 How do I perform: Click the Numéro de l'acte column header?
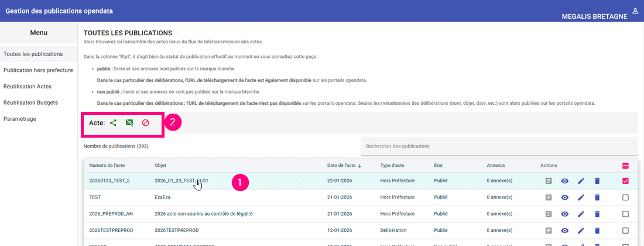pyautogui.click(x=108, y=166)
